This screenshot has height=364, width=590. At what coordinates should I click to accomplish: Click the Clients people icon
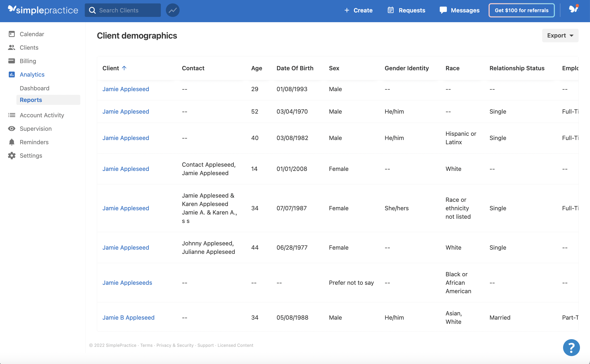[x=12, y=48]
